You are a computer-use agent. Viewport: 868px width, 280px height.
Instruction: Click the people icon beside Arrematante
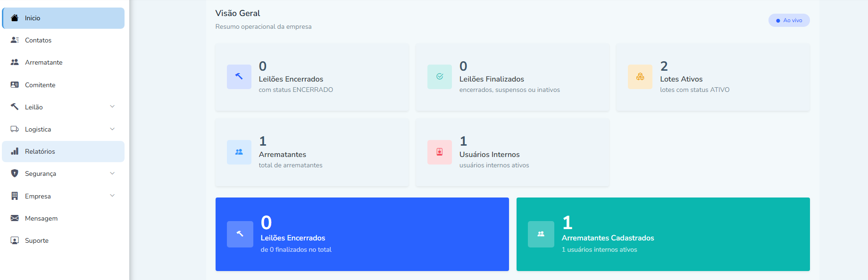(x=15, y=62)
